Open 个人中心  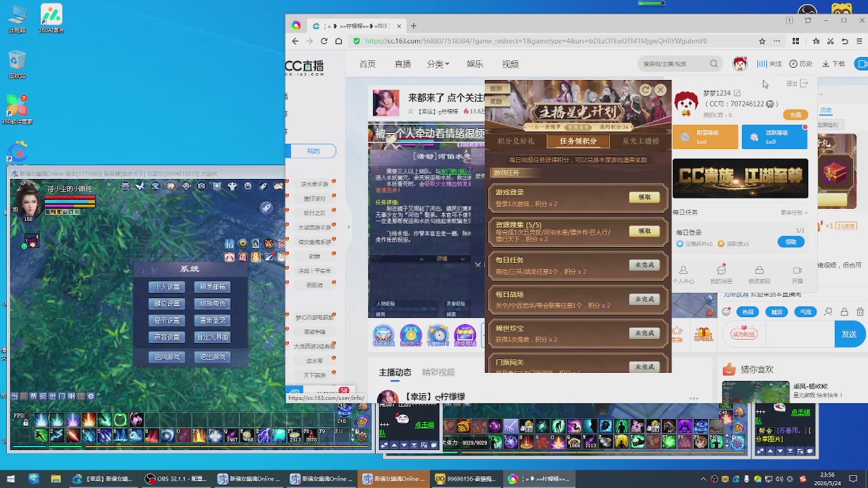tap(683, 274)
